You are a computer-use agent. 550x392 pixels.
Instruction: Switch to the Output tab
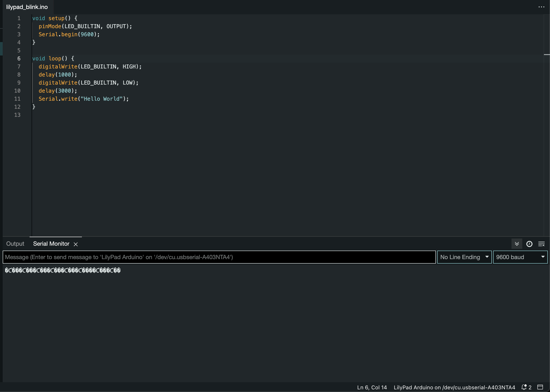15,244
